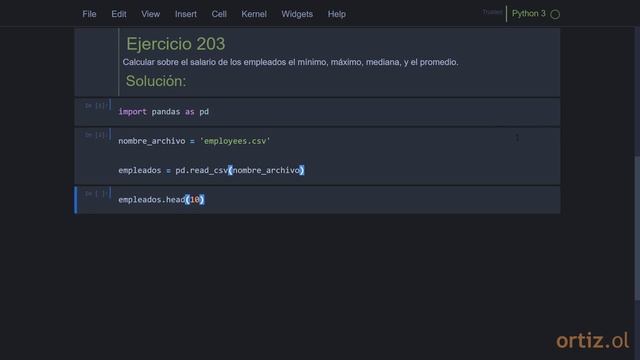Click the empty In prompt of head cell
Screen dimensions: 640x360
[96, 193]
